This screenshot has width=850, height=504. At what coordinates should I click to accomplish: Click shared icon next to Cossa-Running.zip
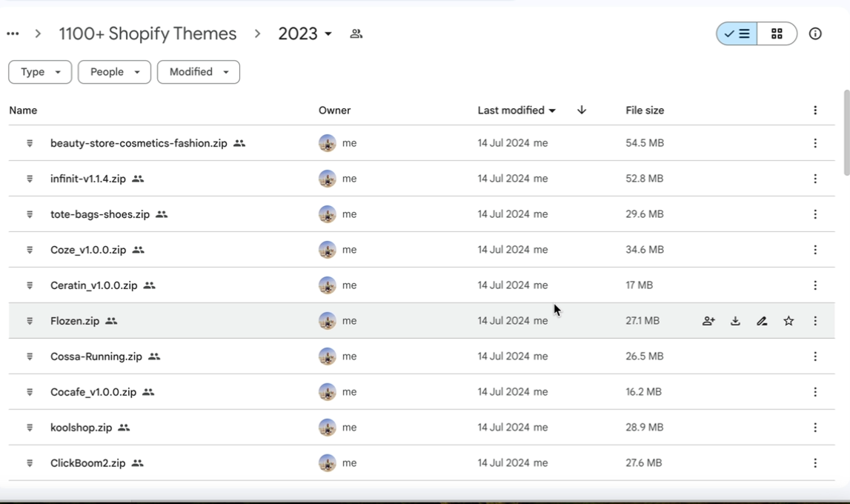click(154, 356)
